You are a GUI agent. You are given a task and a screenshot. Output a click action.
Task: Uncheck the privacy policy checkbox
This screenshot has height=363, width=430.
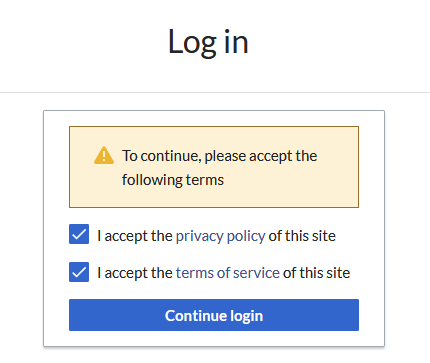[79, 234]
